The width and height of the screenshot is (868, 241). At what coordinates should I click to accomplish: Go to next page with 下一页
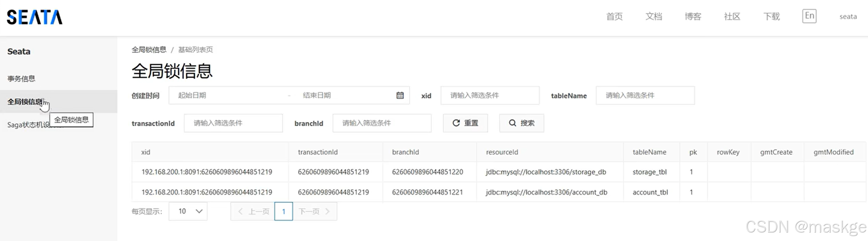(x=315, y=211)
